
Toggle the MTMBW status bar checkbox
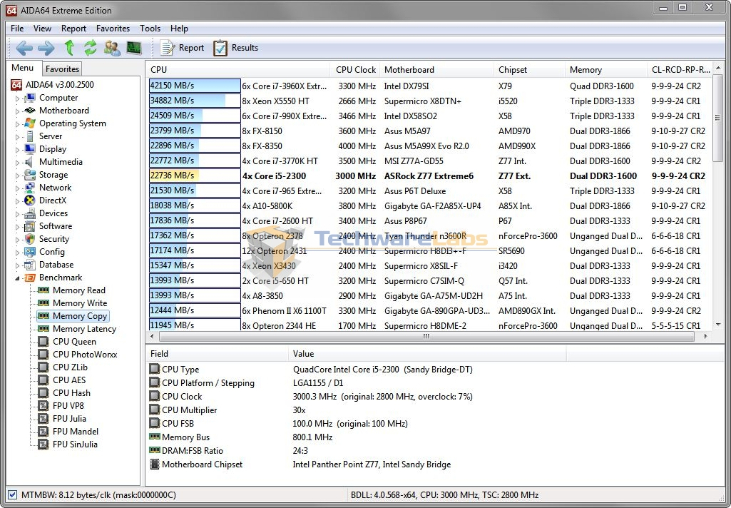point(13,494)
